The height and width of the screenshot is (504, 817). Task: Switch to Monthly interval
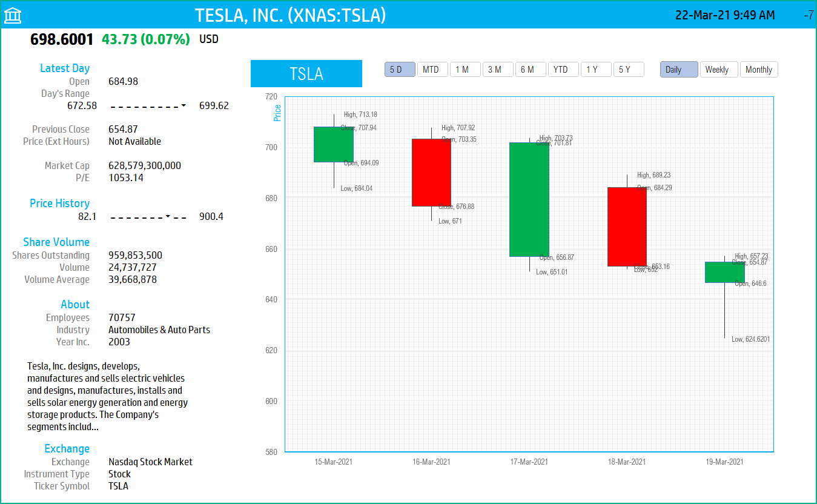coord(758,70)
